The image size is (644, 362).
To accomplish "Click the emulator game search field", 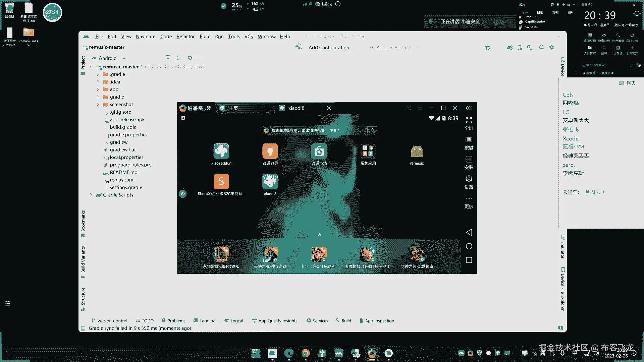I will (x=315, y=130).
